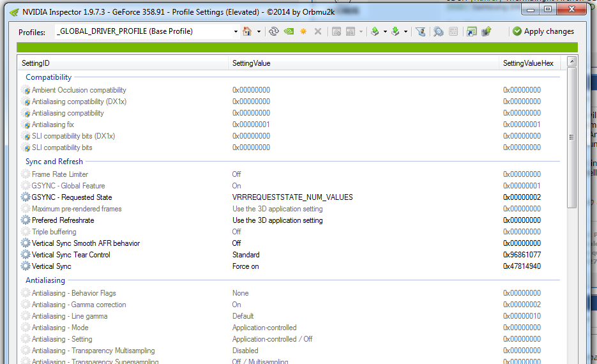The width and height of the screenshot is (597, 364).
Task: Click the create shortcut window icon
Action: pyautogui.click(x=472, y=31)
